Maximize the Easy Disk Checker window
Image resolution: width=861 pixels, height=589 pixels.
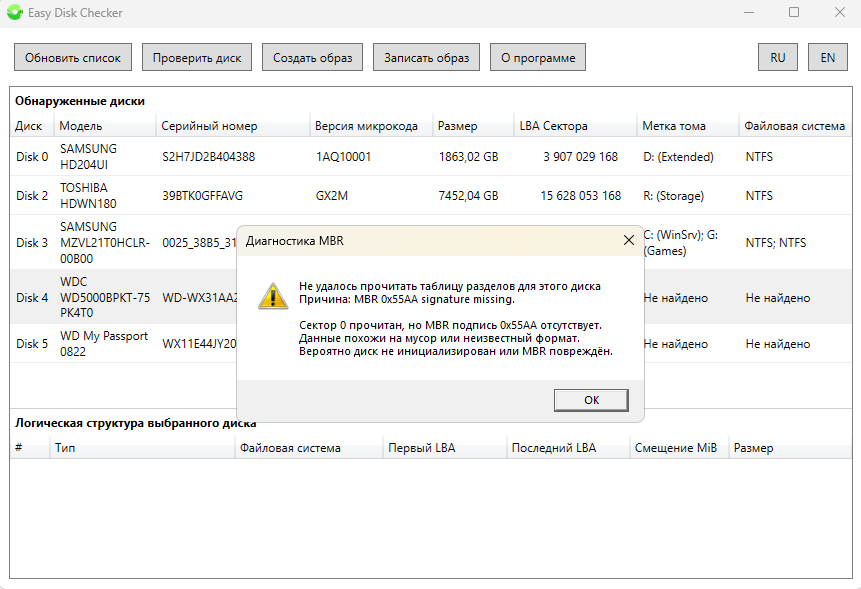coord(793,13)
